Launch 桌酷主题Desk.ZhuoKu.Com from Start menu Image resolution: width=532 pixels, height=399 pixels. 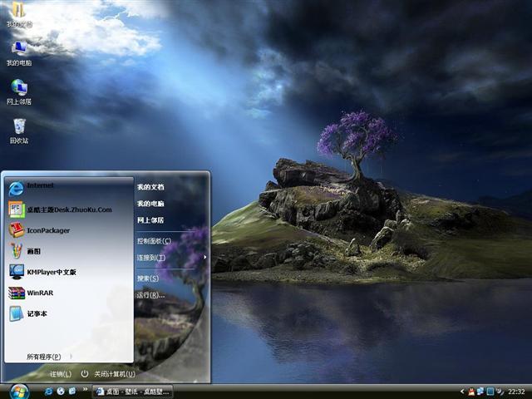pyautogui.click(x=70, y=209)
